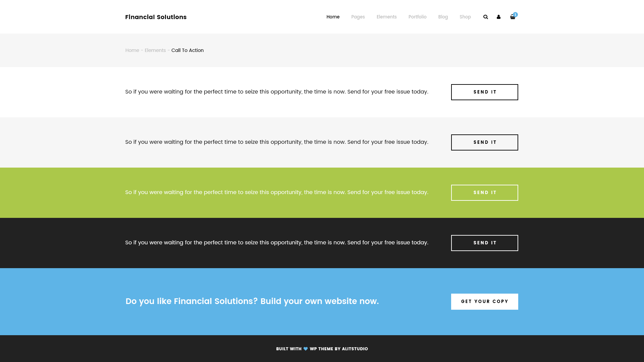This screenshot has width=644, height=362.
Task: Open the search icon in header
Action: click(485, 17)
